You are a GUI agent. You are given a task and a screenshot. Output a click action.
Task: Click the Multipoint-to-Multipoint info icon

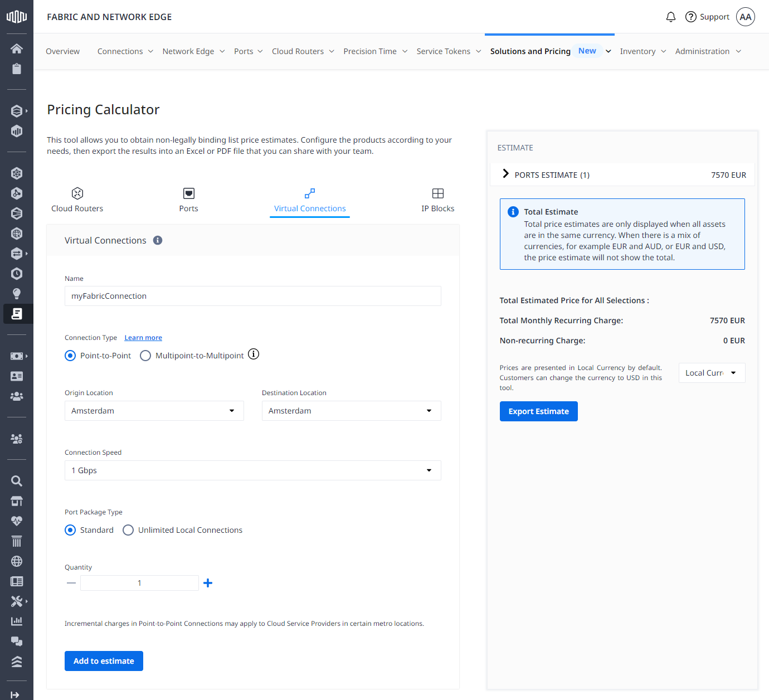click(x=254, y=354)
